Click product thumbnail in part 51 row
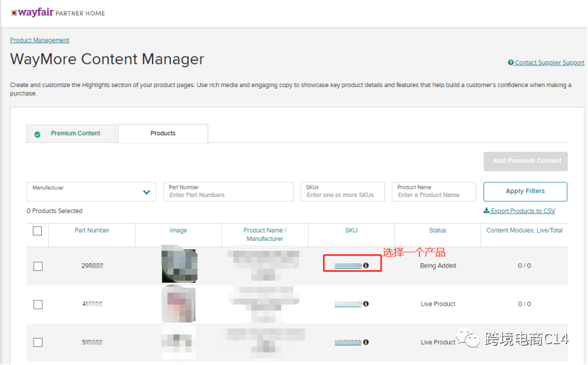The width and height of the screenshot is (588, 365). coord(179,342)
